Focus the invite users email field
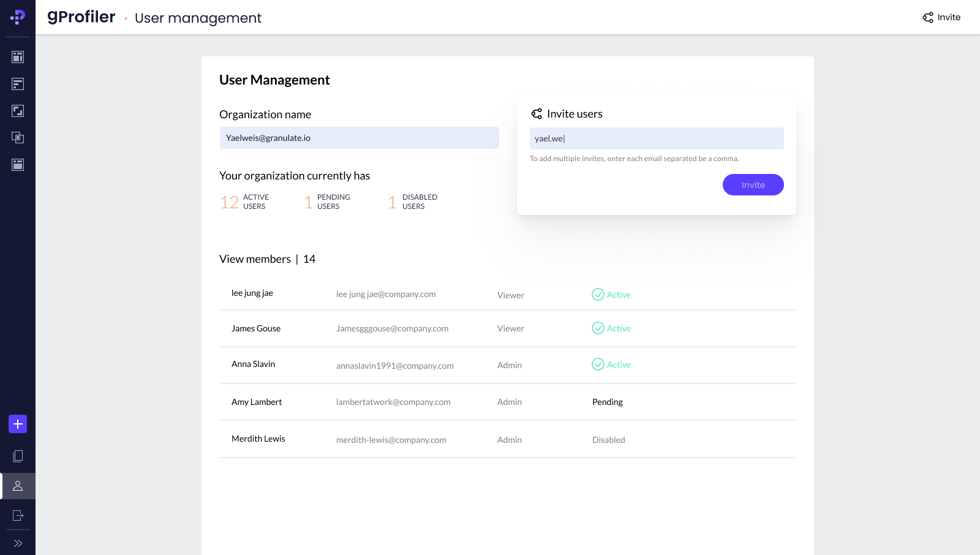980x555 pixels. (x=656, y=138)
